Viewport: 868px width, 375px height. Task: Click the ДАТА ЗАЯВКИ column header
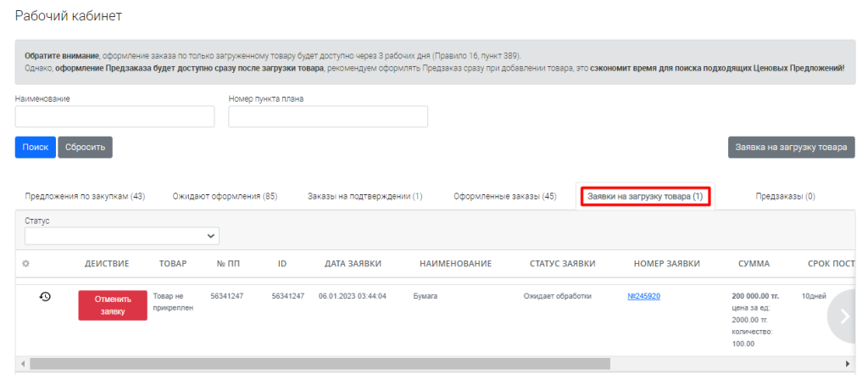tap(353, 264)
